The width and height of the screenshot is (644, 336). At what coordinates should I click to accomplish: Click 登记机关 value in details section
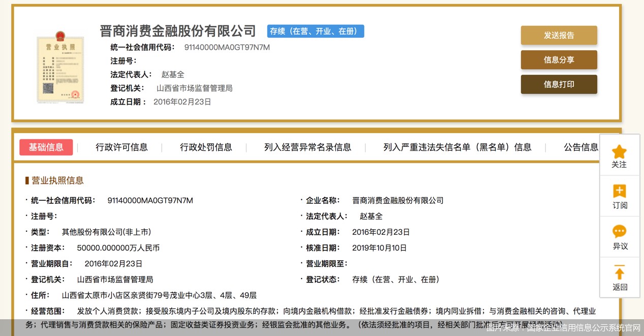click(x=115, y=280)
